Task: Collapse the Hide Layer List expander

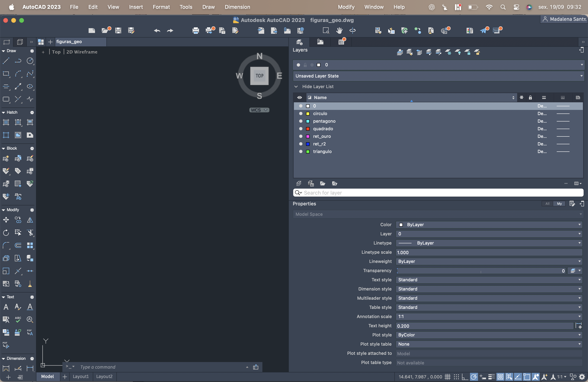Action: (296, 87)
